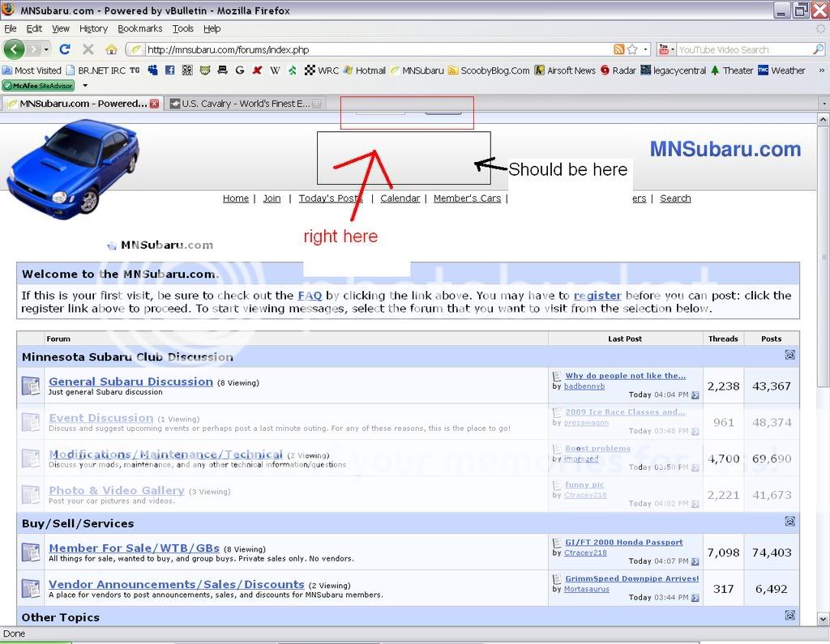Open the TG bookmark icon

tap(135, 70)
